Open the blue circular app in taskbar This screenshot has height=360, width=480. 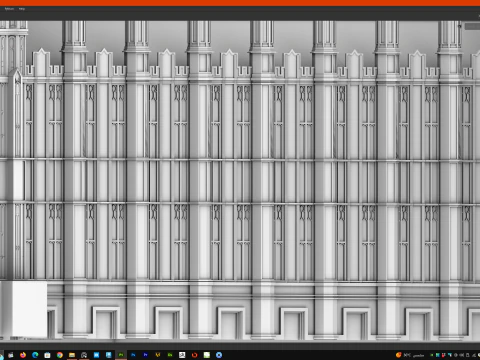tap(219, 355)
